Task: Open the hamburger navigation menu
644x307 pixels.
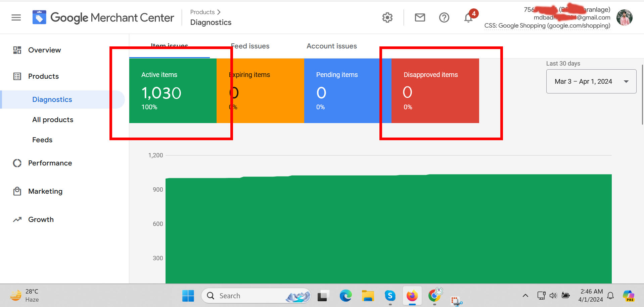Action: pos(16,17)
